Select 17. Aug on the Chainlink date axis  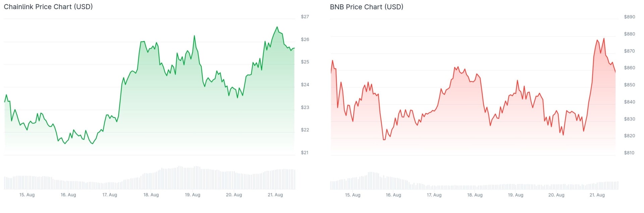pos(110,195)
